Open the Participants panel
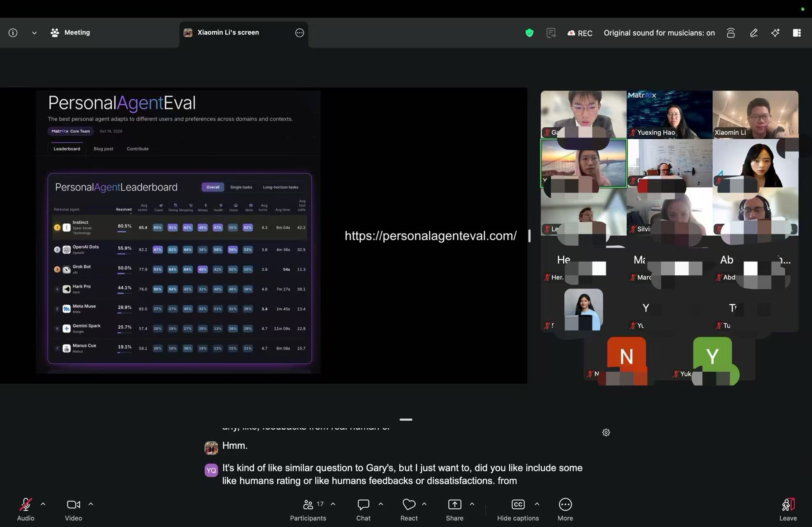Viewport: 812px width, 527px height. 308,509
